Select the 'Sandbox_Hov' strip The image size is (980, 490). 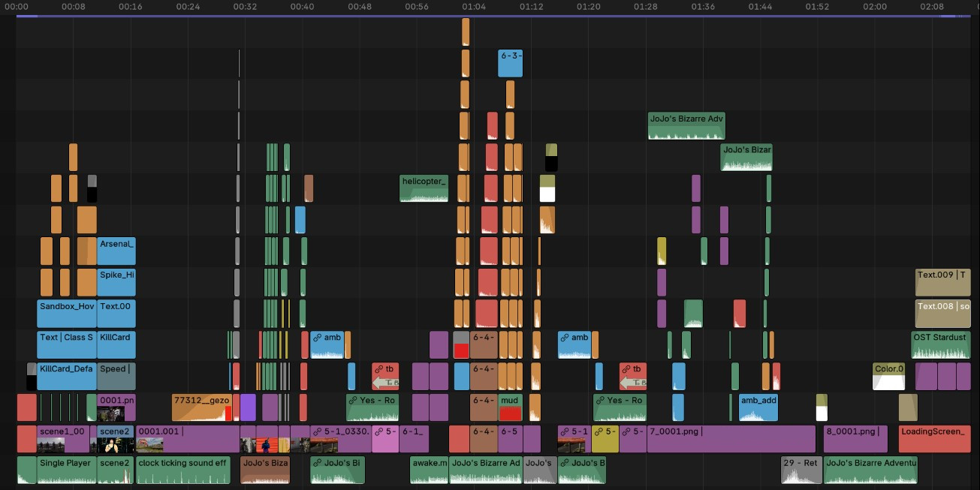coord(67,314)
